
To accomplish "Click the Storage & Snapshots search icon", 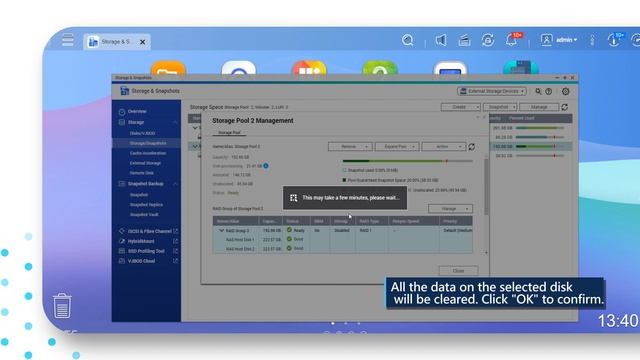I will [538, 91].
